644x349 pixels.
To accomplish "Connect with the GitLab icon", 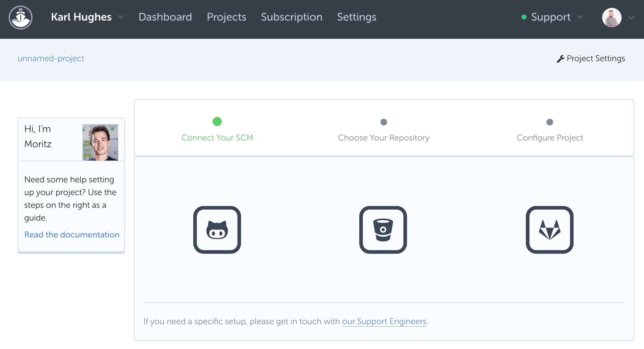I will (x=550, y=230).
